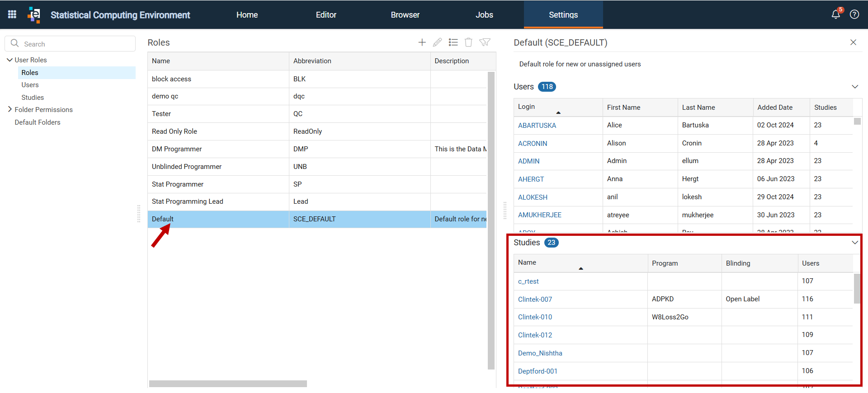Click the Added Date column header
This screenshot has height=393, width=868.
click(781, 107)
